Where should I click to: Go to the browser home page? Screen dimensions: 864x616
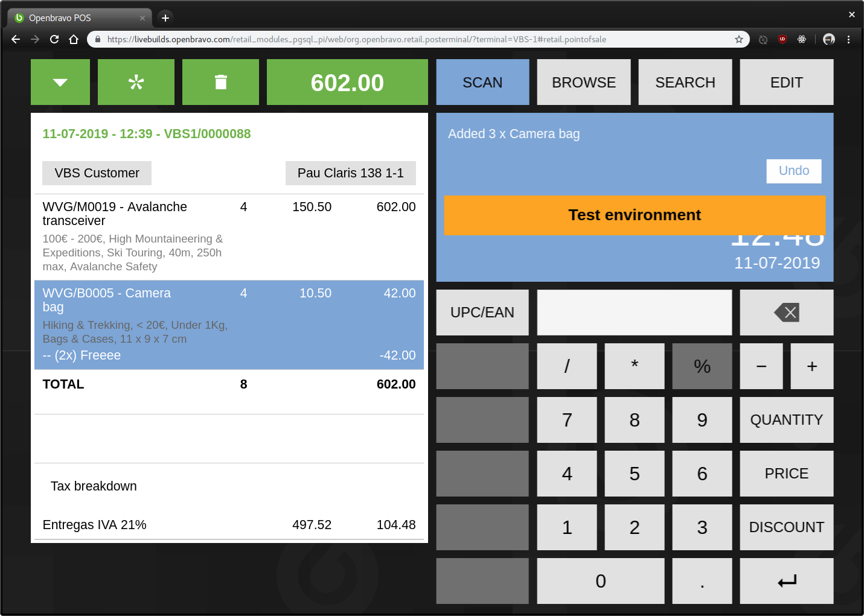point(74,39)
